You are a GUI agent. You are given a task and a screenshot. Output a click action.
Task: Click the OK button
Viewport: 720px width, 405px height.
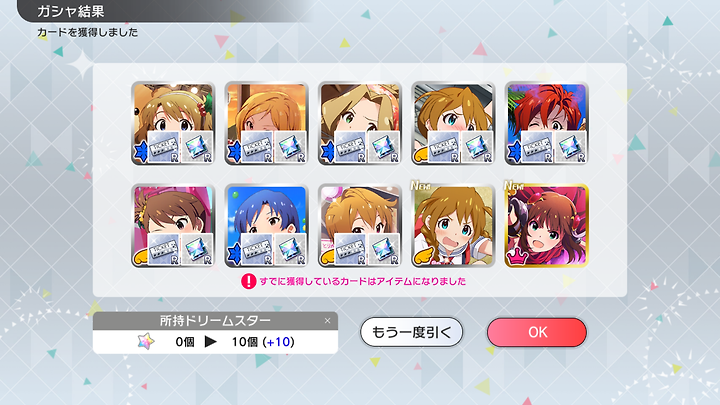537,332
